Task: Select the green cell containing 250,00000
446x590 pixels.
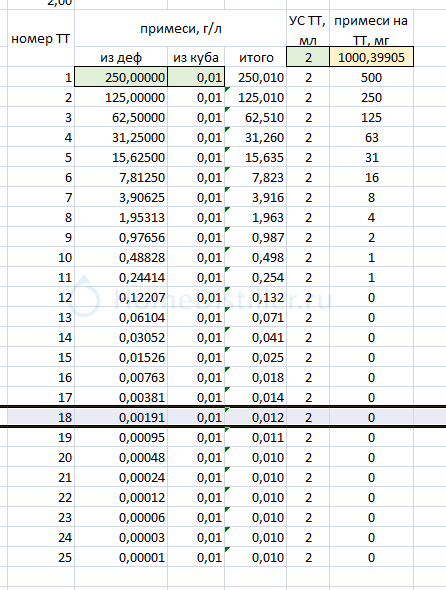Action: click(x=121, y=77)
